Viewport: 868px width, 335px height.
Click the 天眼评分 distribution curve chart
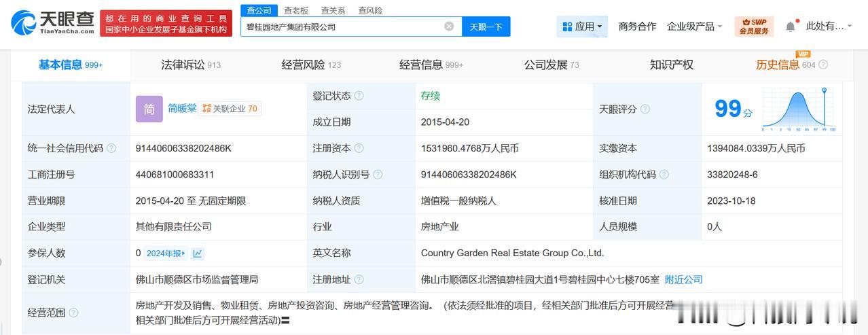(799, 109)
